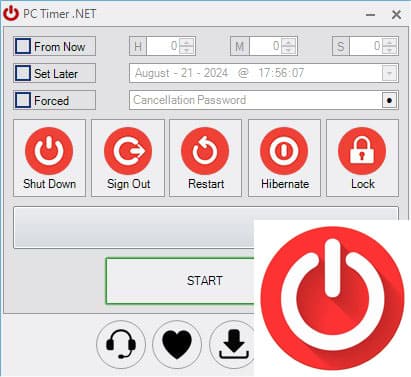
Task: Click the seconds value field
Action: [x=366, y=46]
